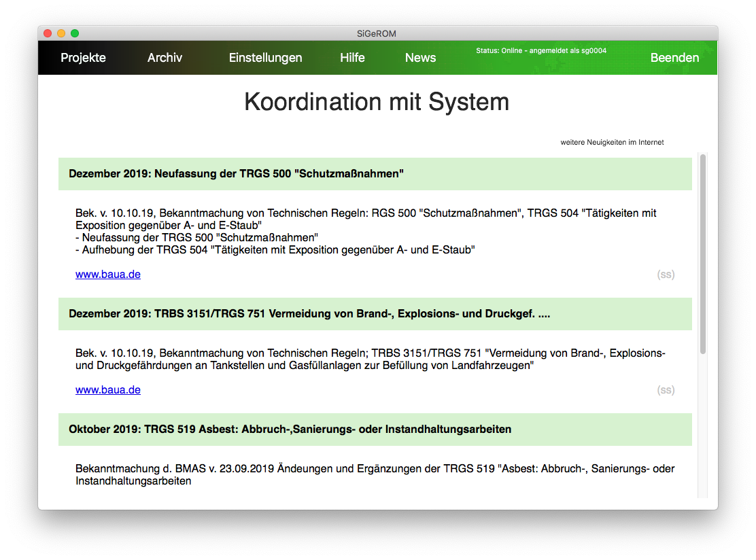The height and width of the screenshot is (560, 756).
Task: Click the 'Koordination mit System' heading
Action: point(377,102)
